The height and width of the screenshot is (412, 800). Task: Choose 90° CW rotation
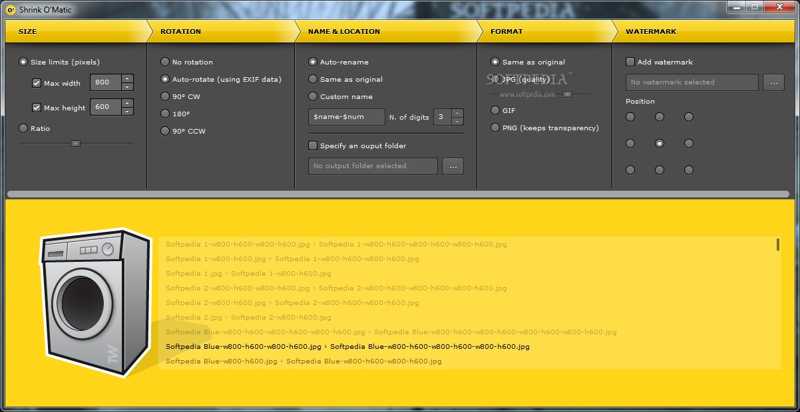coord(165,96)
